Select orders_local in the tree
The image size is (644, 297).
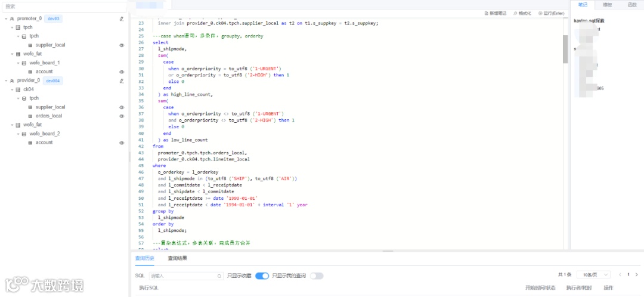(49, 116)
